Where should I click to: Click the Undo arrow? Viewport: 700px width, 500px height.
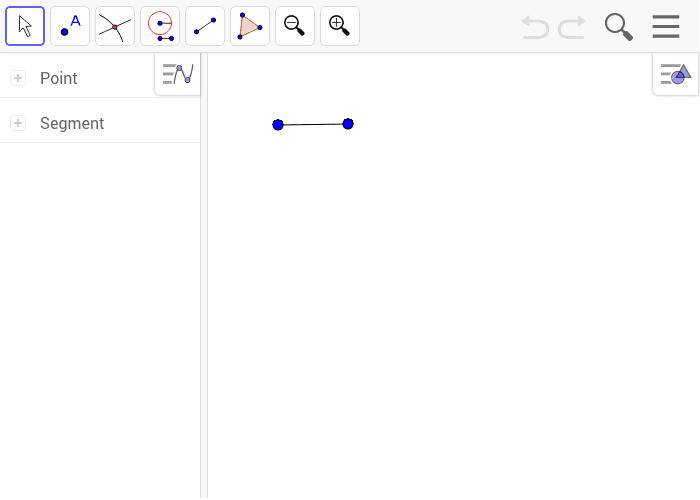click(535, 27)
